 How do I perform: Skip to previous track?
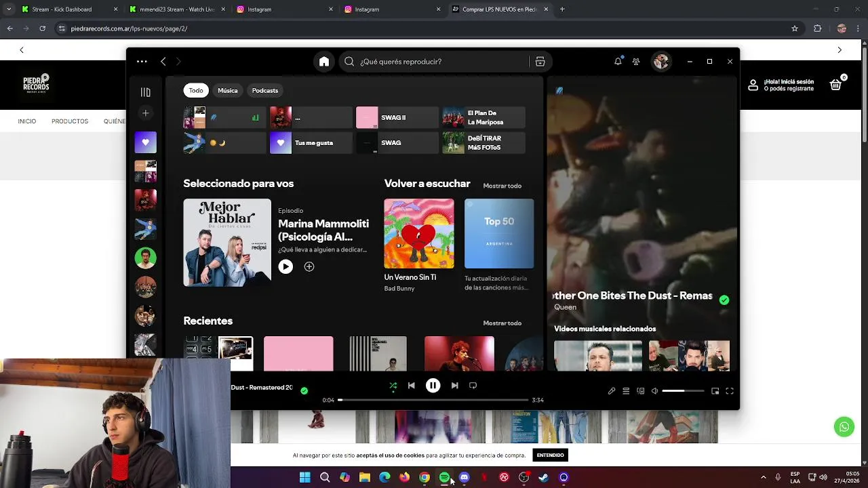point(411,386)
